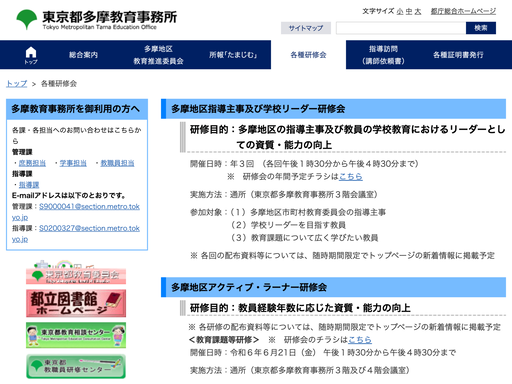Open the 都庁総合ホームページ link

click(x=463, y=11)
